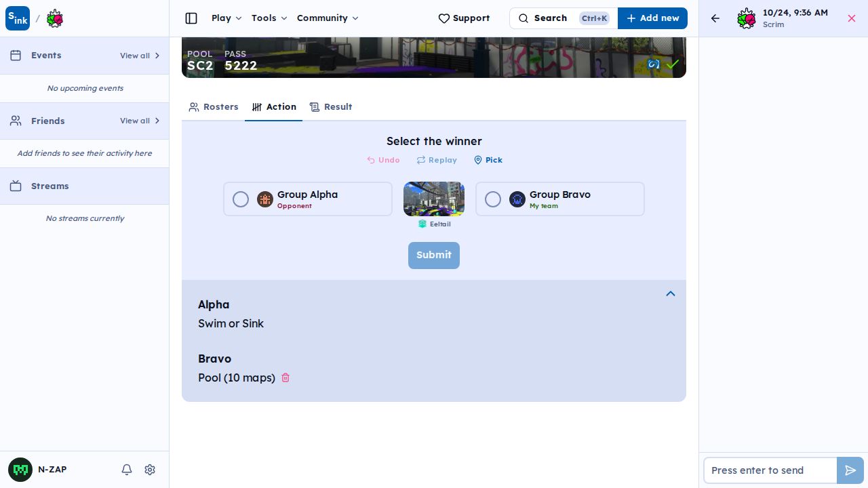The height and width of the screenshot is (488, 868).
Task: Send the chat message with the arrow button
Action: coord(850,470)
